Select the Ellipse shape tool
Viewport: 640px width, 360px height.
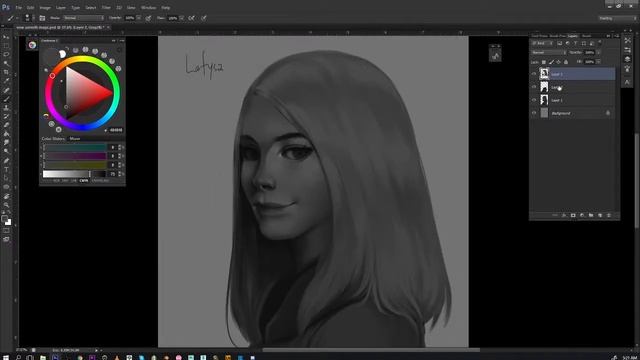pos(6,187)
